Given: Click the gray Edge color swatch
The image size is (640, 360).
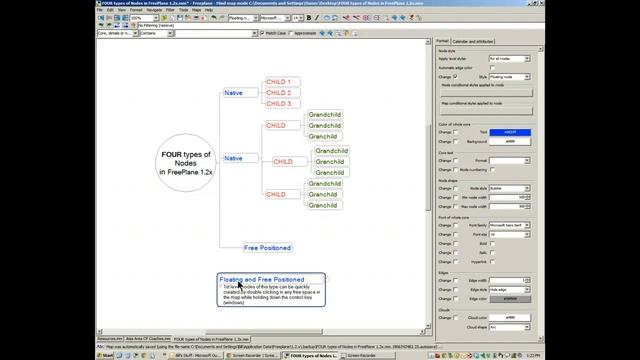Looking at the screenshot, I should pos(510,299).
